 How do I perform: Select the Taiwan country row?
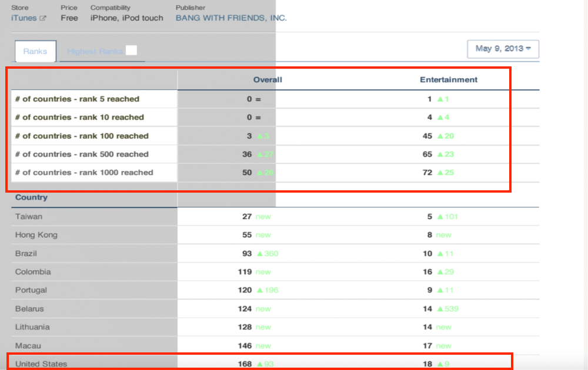pos(29,217)
